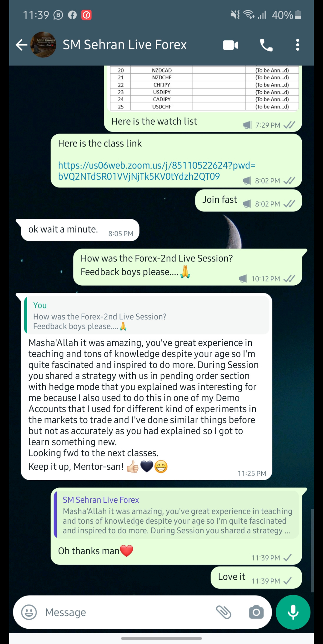This screenshot has height=644, width=323.
Task: Select the 'ok wait a minute.' message
Action: [80, 230]
